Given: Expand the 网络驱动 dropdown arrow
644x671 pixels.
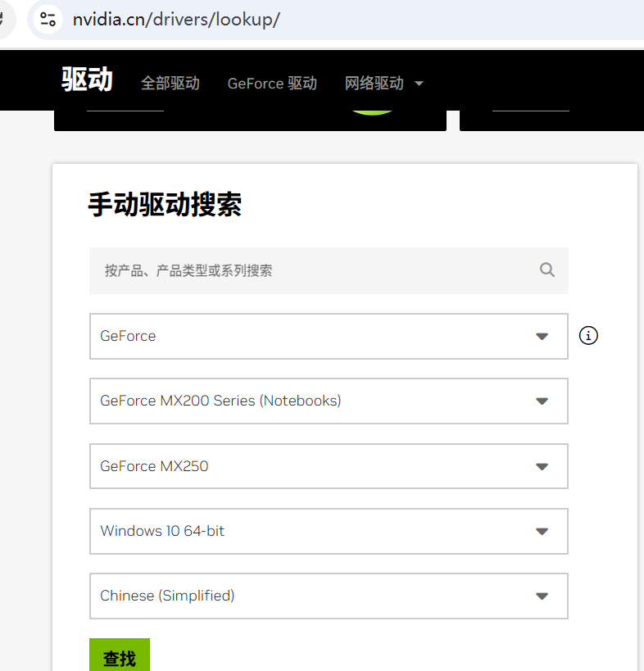Looking at the screenshot, I should point(420,84).
